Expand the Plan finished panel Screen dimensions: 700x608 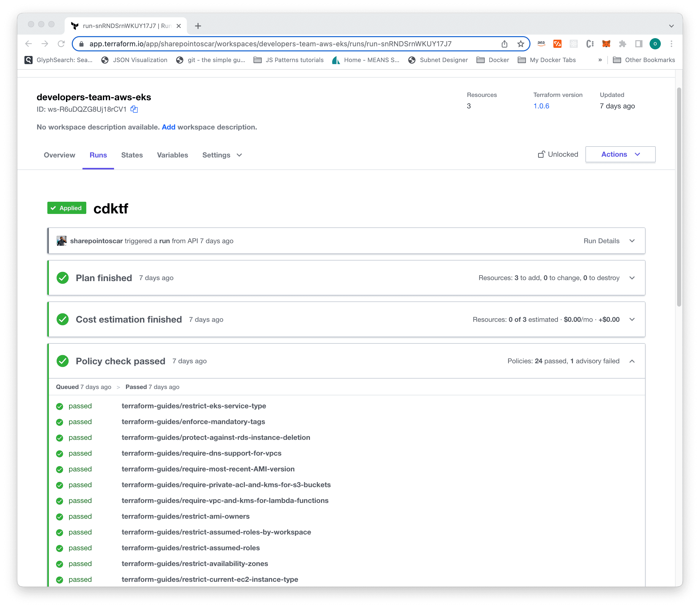(632, 278)
